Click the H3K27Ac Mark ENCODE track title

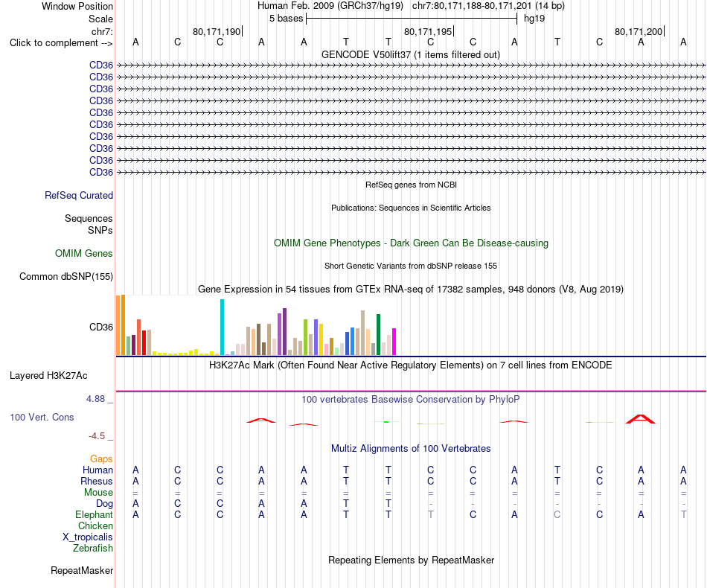[411, 365]
